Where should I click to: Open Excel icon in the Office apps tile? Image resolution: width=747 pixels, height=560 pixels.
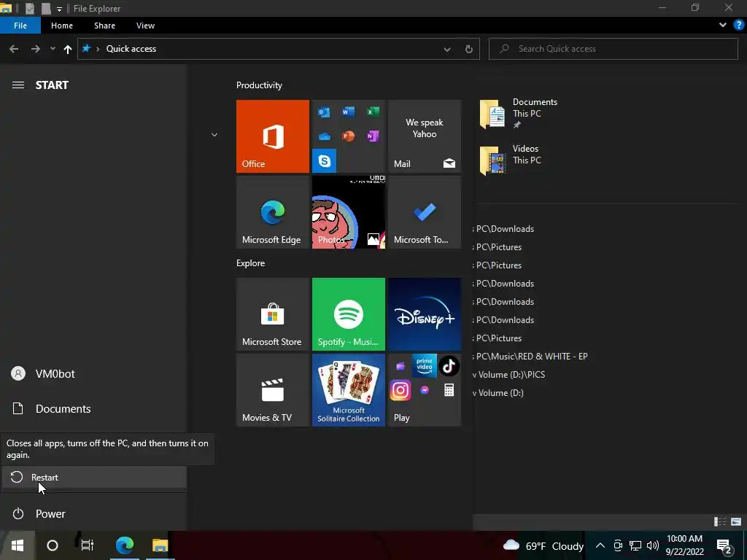click(x=373, y=112)
